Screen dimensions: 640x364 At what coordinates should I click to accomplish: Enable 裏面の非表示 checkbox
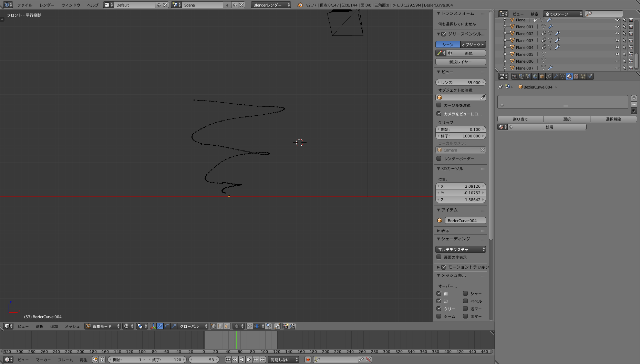click(x=439, y=257)
